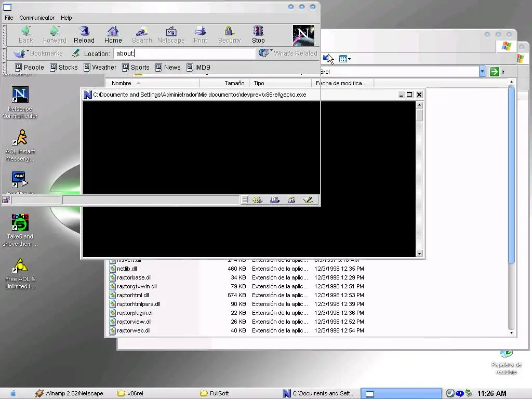
Task: Switch to Winamp 2.62/Netscape taskbar item
Action: (x=70, y=393)
